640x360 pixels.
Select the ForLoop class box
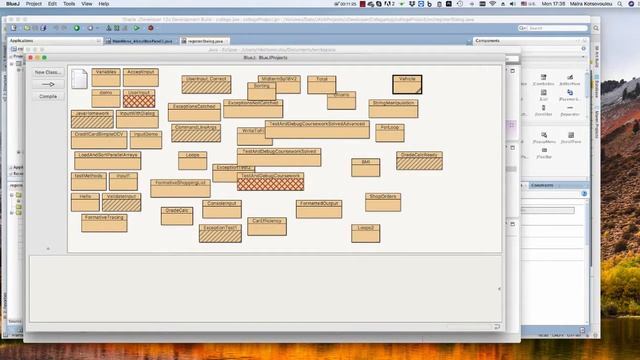coord(390,133)
